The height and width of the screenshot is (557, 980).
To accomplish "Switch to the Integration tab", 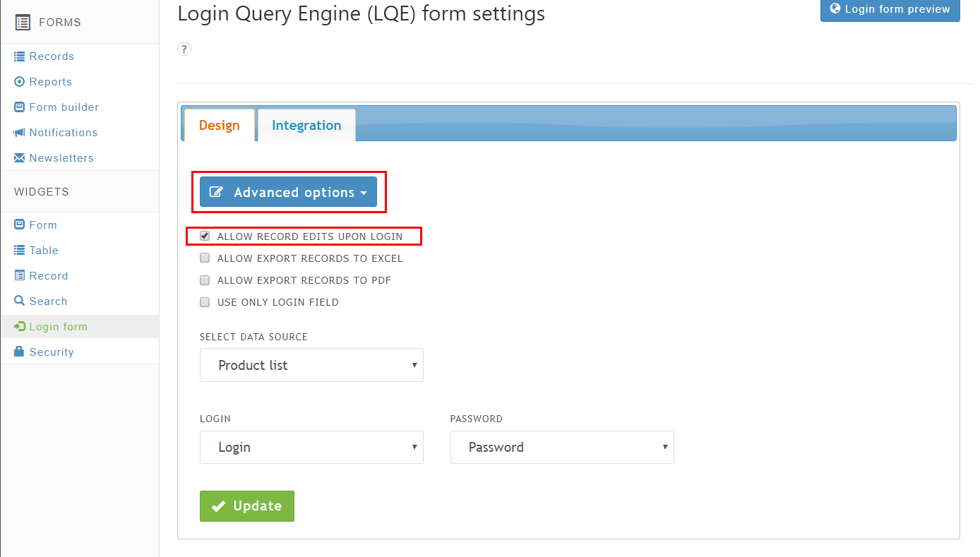I will tap(306, 125).
